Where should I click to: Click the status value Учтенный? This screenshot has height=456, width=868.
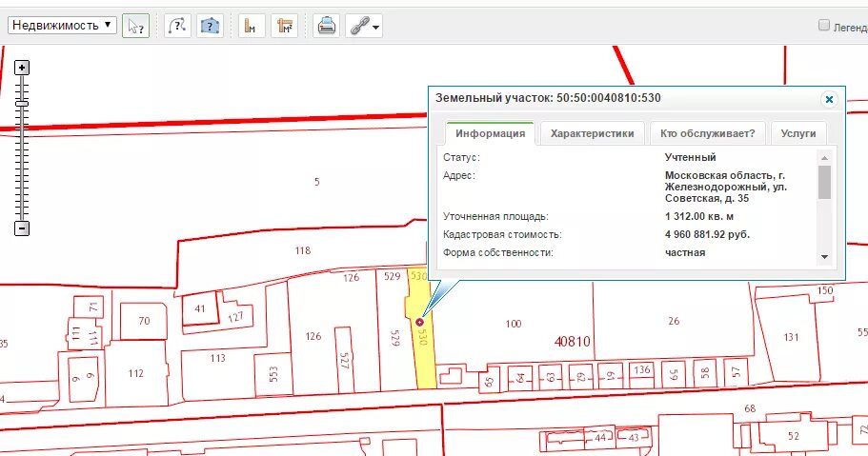(x=691, y=157)
